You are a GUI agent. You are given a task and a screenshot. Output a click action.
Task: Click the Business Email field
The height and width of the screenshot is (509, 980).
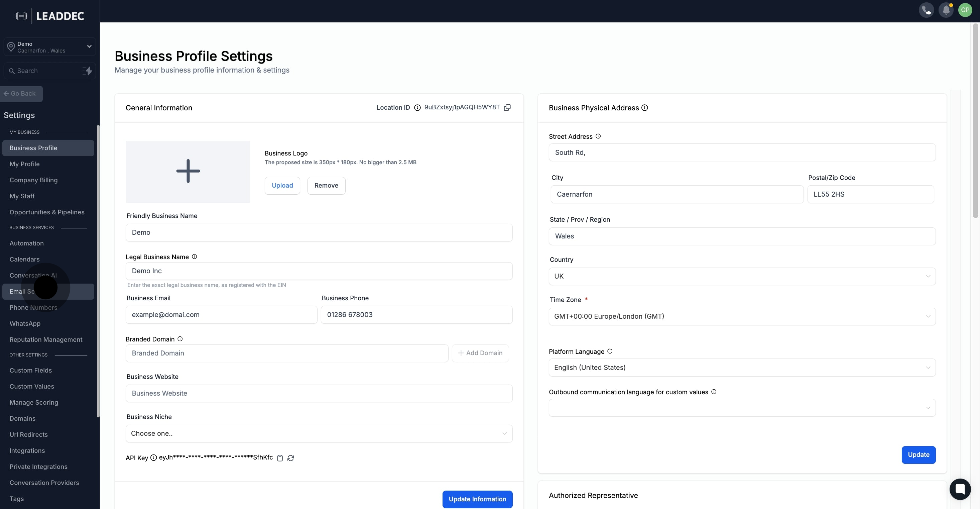[x=221, y=315]
